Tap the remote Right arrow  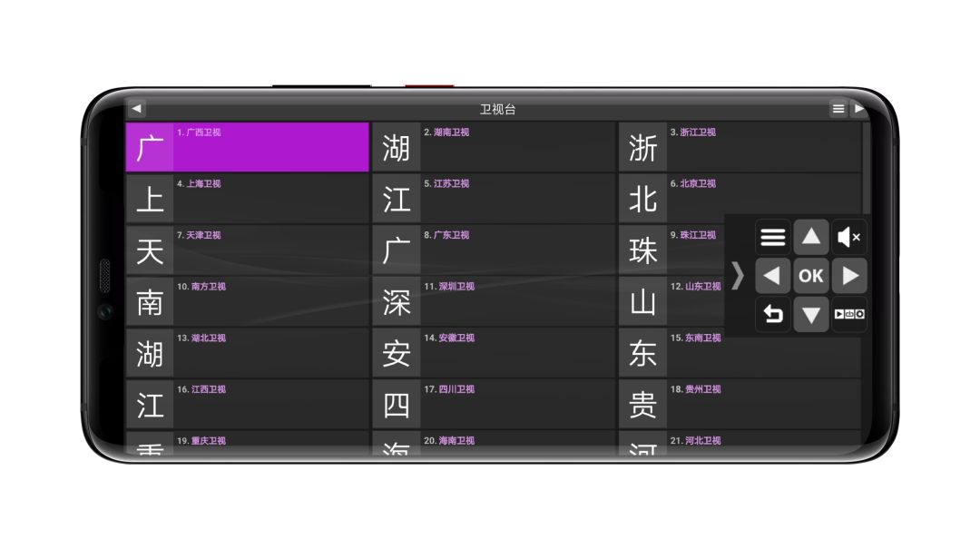[849, 276]
